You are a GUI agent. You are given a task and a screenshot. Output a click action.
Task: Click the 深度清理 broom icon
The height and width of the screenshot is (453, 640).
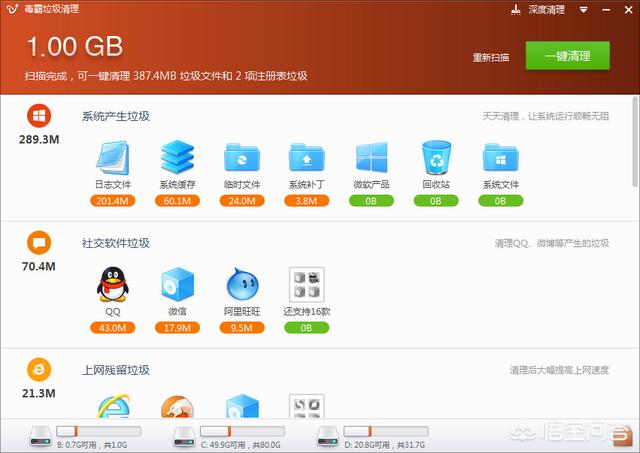point(516,9)
